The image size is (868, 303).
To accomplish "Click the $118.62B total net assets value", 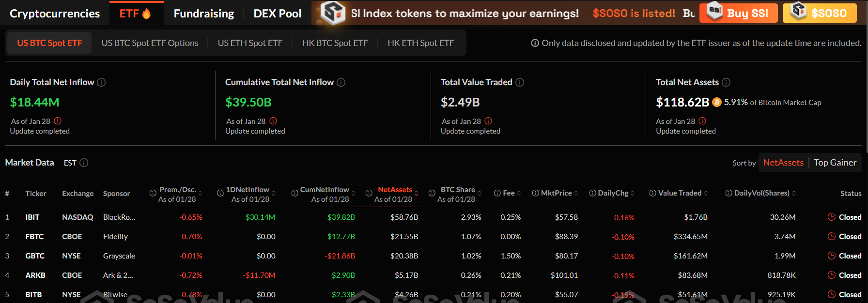I will (682, 102).
